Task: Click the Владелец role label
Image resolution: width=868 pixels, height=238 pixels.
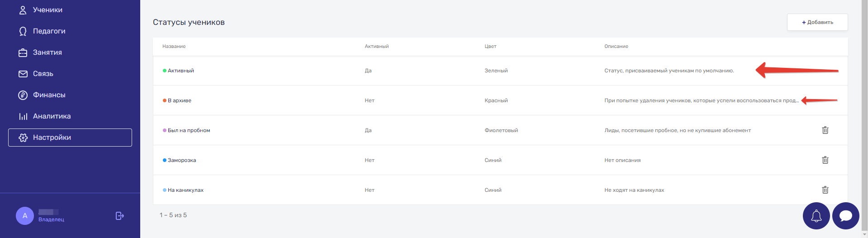Action: (51, 219)
